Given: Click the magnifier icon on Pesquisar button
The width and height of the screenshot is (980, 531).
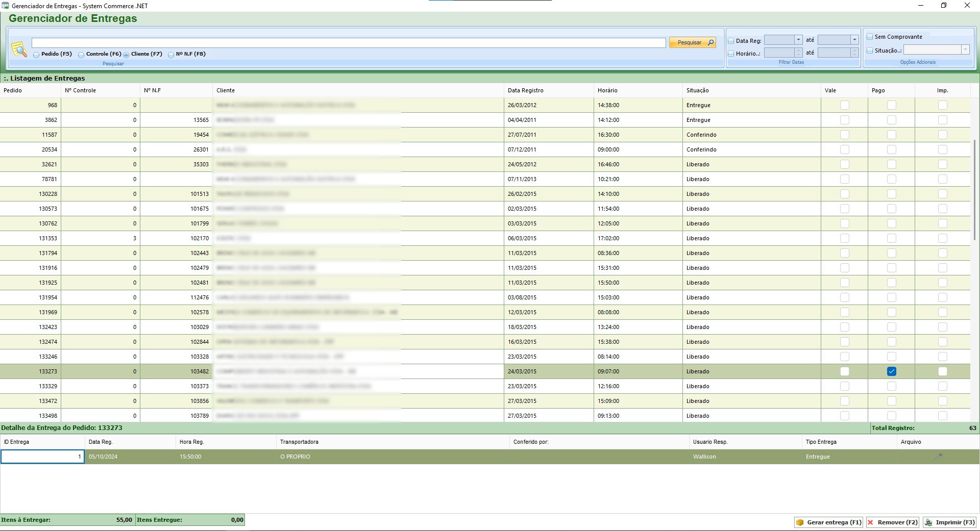Looking at the screenshot, I should tap(710, 42).
